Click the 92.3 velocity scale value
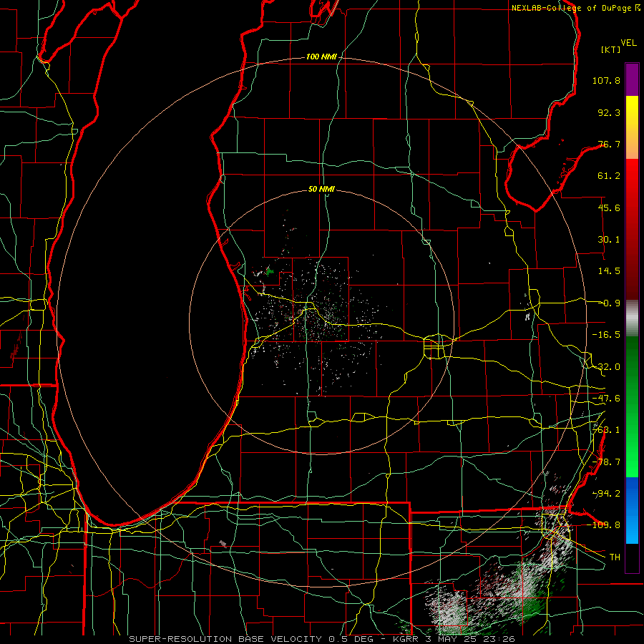Screen dimensions: 644x644 click(609, 112)
